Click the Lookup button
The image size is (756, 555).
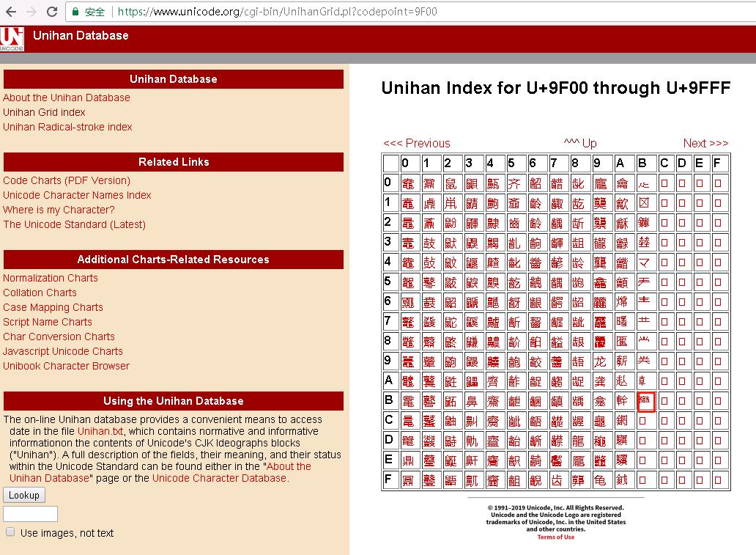click(24, 495)
